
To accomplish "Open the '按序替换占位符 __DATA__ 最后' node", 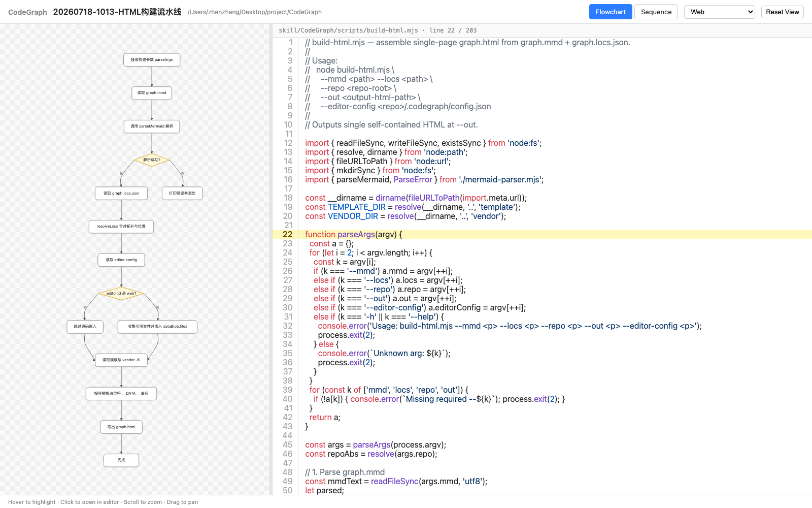I will point(121,394).
